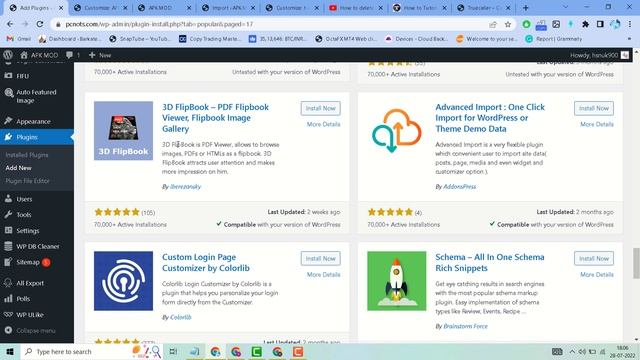Click Howdy user account menu
640x360 pixels.
click(x=599, y=55)
